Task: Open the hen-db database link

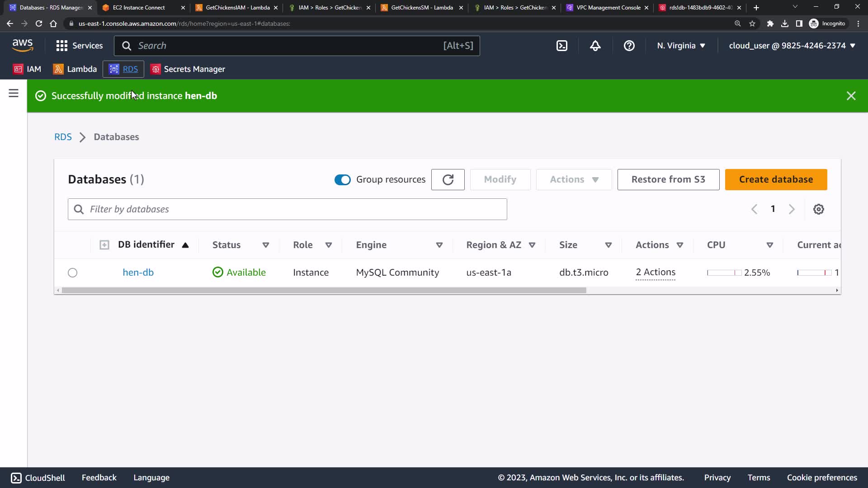Action: point(138,272)
